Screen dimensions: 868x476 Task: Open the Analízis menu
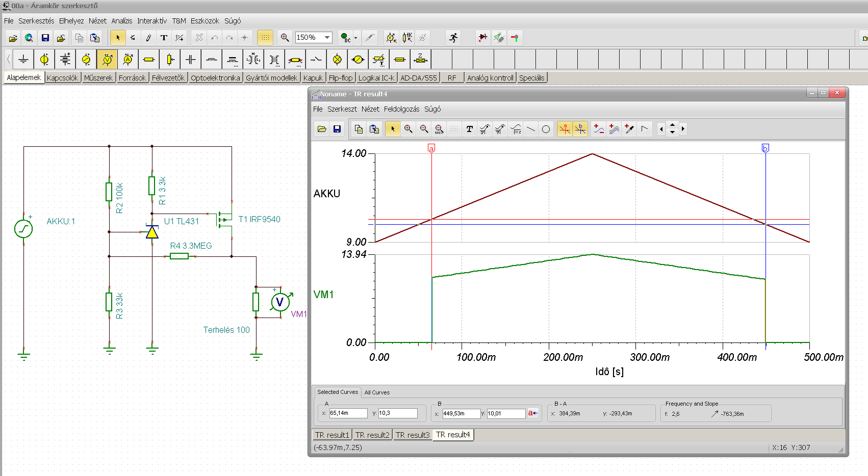click(x=121, y=21)
